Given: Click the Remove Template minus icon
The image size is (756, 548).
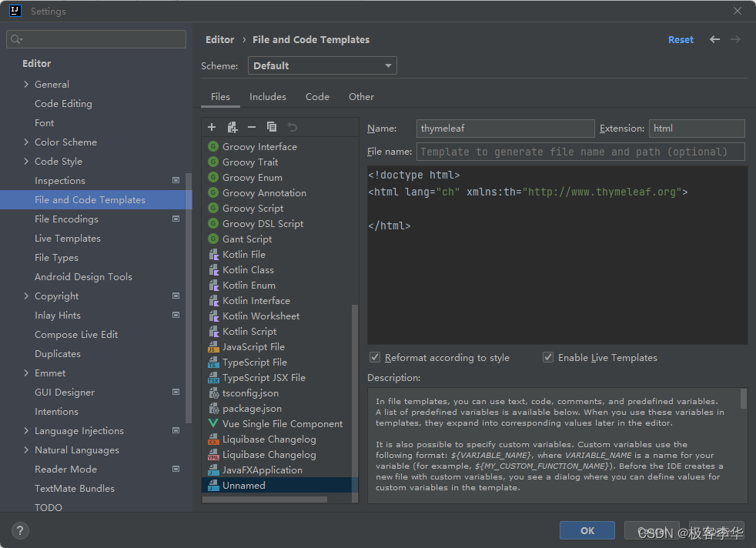Looking at the screenshot, I should click(x=252, y=127).
